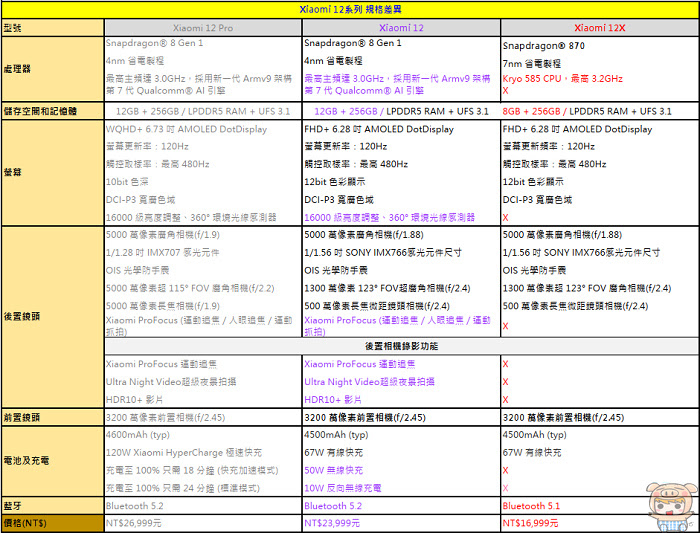Click 12bit 色彩顯示 in Xiaomi 12 column
700x533 pixels.
click(334, 182)
